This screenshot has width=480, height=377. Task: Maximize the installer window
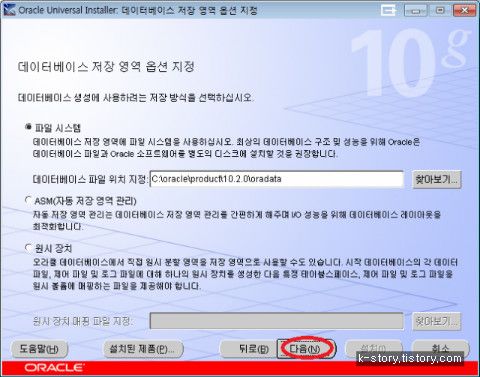tap(440, 10)
